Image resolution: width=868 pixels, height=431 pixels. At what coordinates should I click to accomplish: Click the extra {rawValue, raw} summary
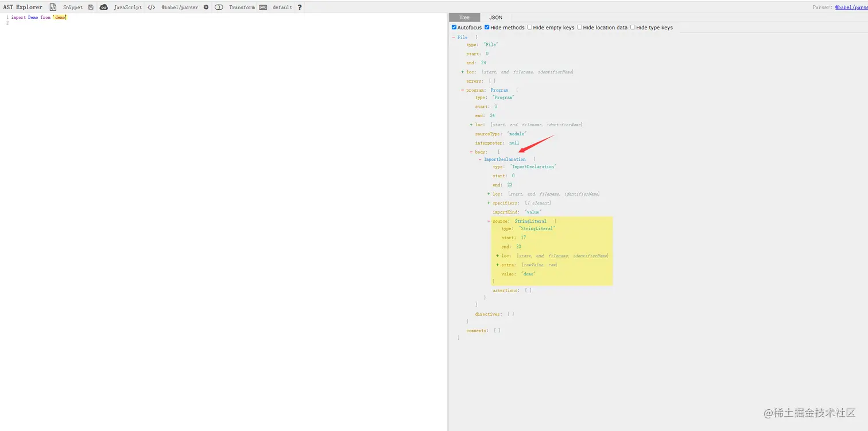539,265
